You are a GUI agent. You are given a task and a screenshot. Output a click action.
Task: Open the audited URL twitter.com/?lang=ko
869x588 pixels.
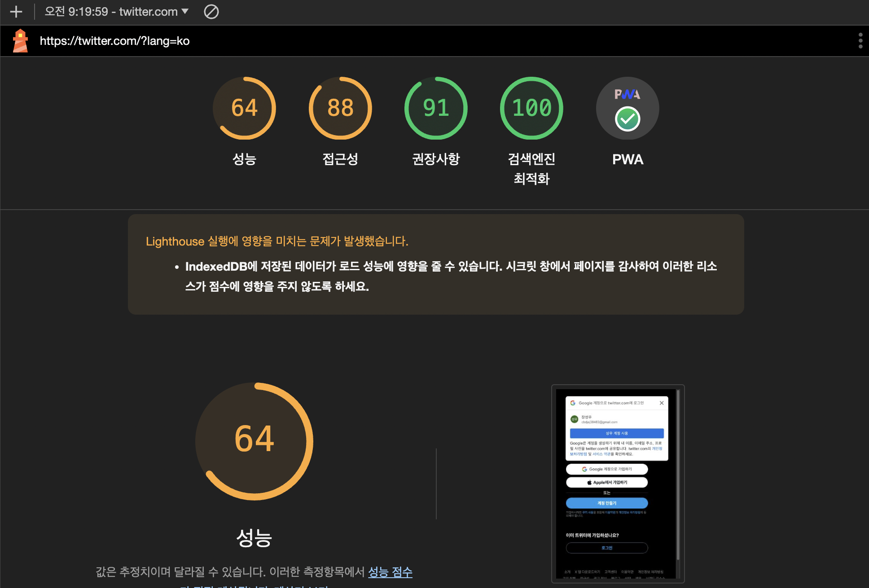114,41
